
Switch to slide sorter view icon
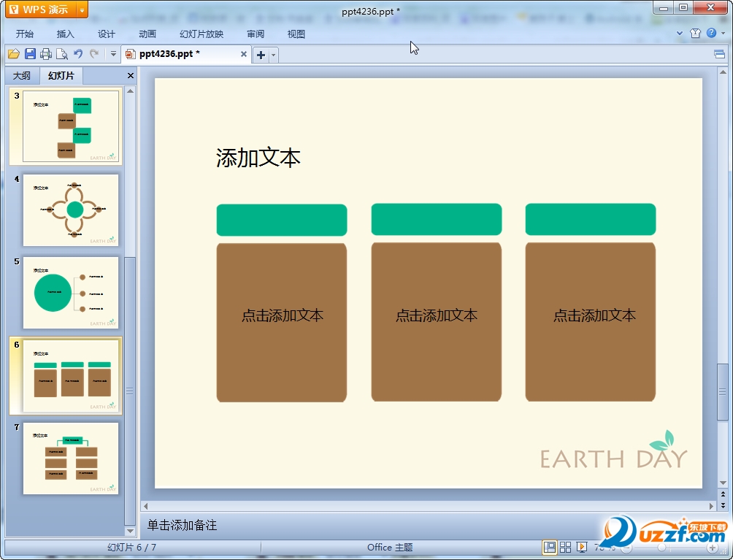click(565, 547)
